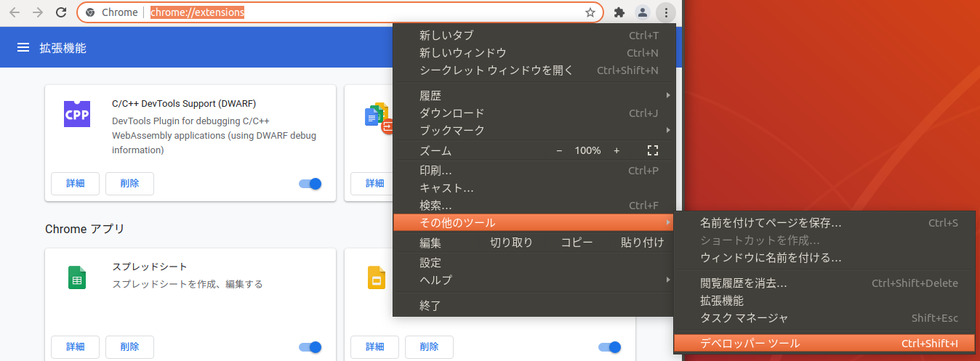Expand その他のツール submenu
Image resolution: width=980 pixels, height=361 pixels.
point(534,222)
